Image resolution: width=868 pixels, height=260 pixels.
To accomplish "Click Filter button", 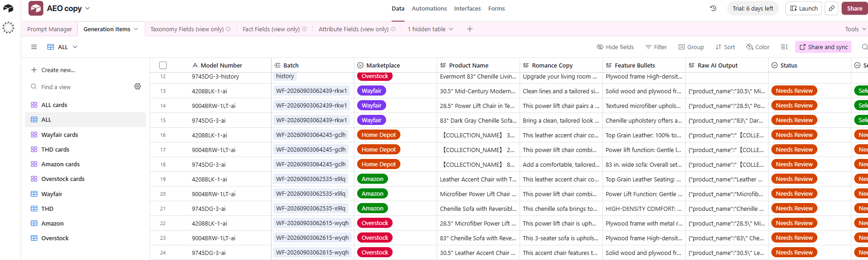I will tap(656, 47).
